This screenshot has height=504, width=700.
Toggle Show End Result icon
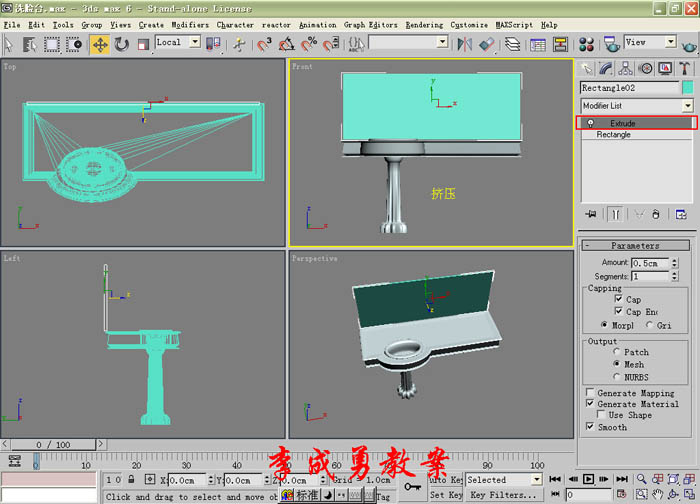tap(615, 214)
